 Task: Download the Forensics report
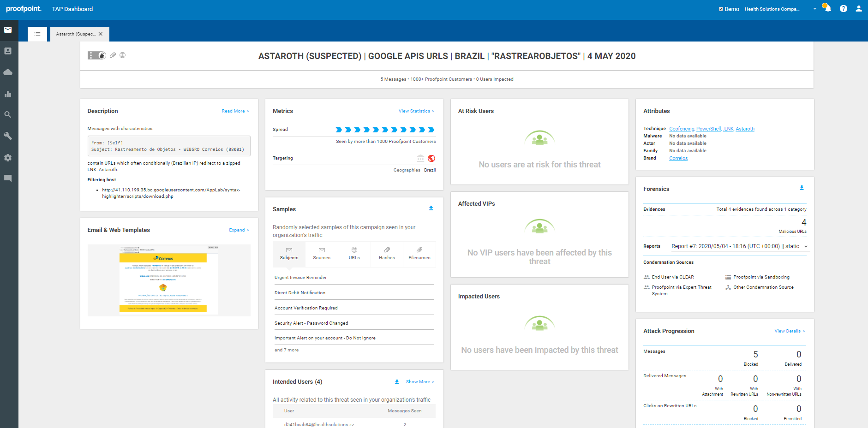(x=802, y=188)
